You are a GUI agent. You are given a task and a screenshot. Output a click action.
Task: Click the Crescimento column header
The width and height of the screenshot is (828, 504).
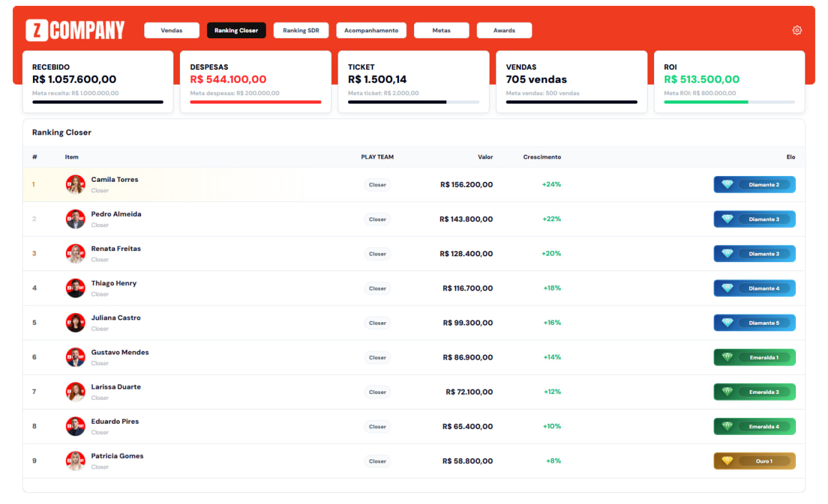click(x=542, y=157)
